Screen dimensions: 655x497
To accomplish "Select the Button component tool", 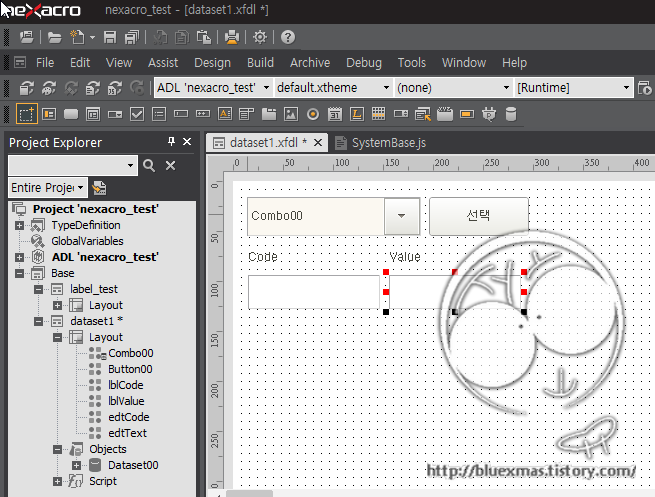I will click(71, 114).
